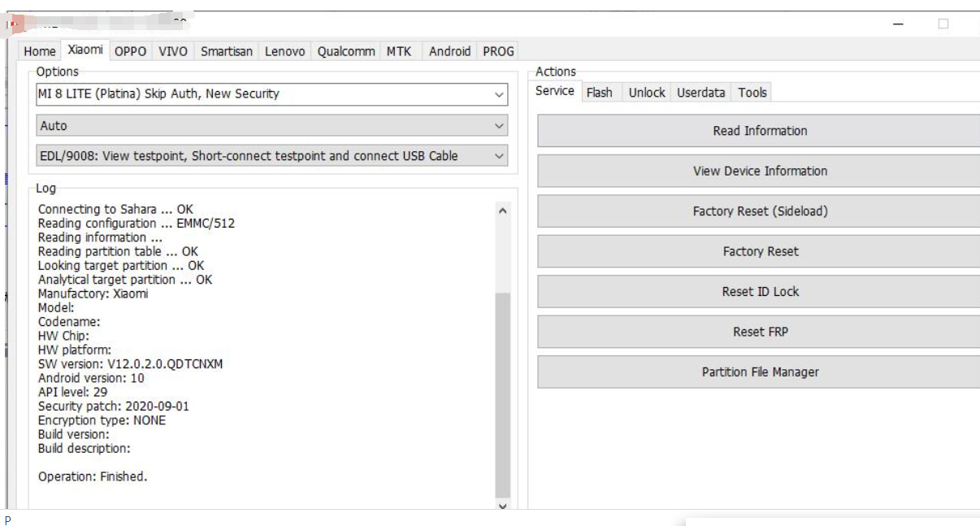Image resolution: width=980 pixels, height=526 pixels.
Task: Switch to the Android tab
Action: pos(449,51)
